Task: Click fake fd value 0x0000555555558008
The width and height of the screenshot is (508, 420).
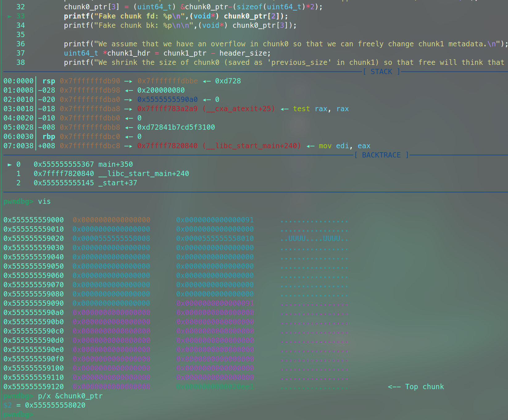Action: tap(111, 238)
